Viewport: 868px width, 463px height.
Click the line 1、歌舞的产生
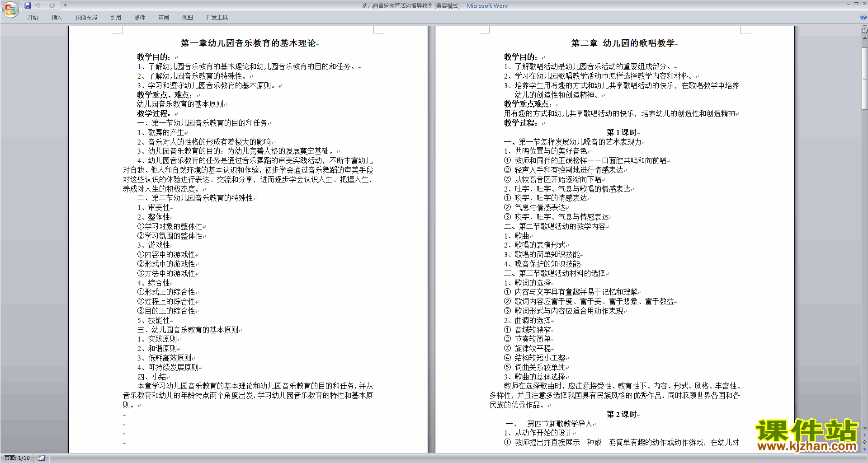[x=161, y=132]
